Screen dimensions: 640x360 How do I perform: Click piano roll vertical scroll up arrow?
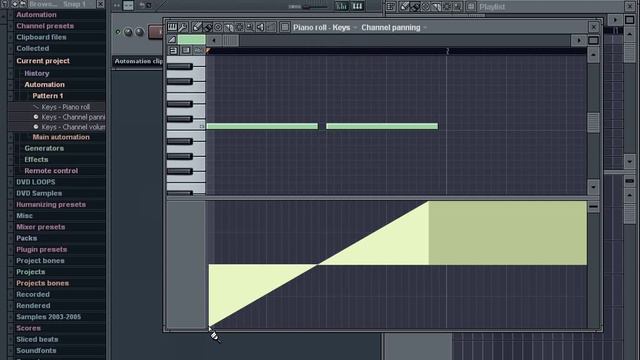point(593,55)
